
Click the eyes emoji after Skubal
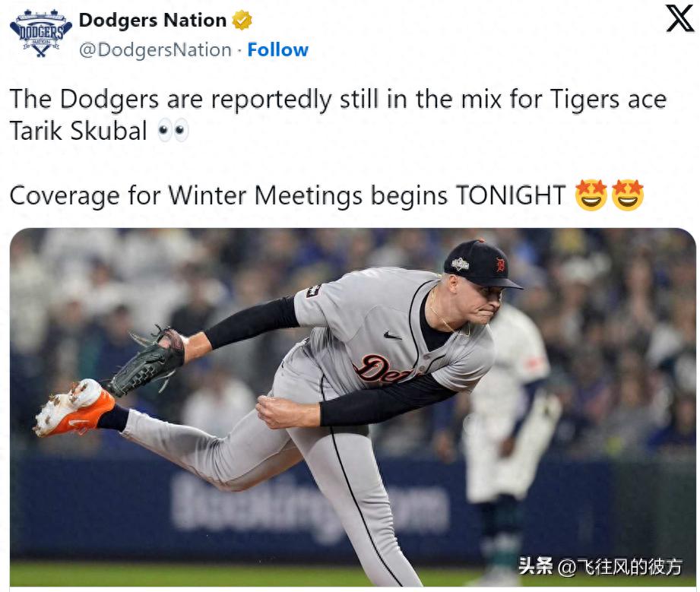pos(173,132)
